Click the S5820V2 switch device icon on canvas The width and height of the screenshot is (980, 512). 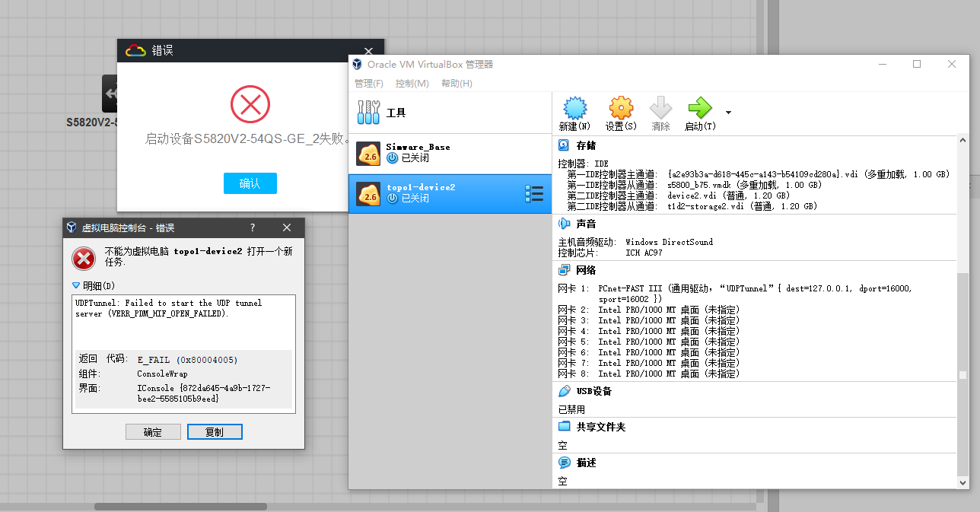pos(110,94)
